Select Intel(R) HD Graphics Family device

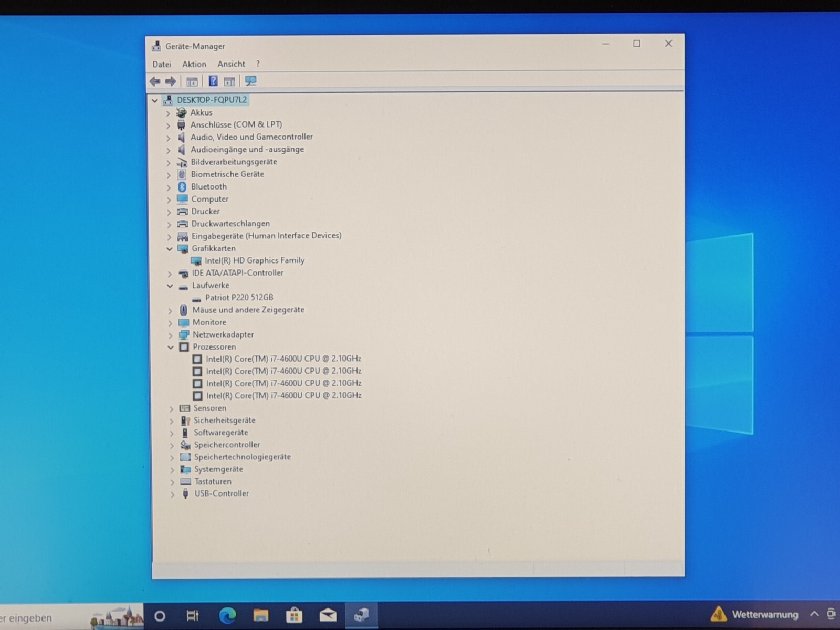(255, 260)
